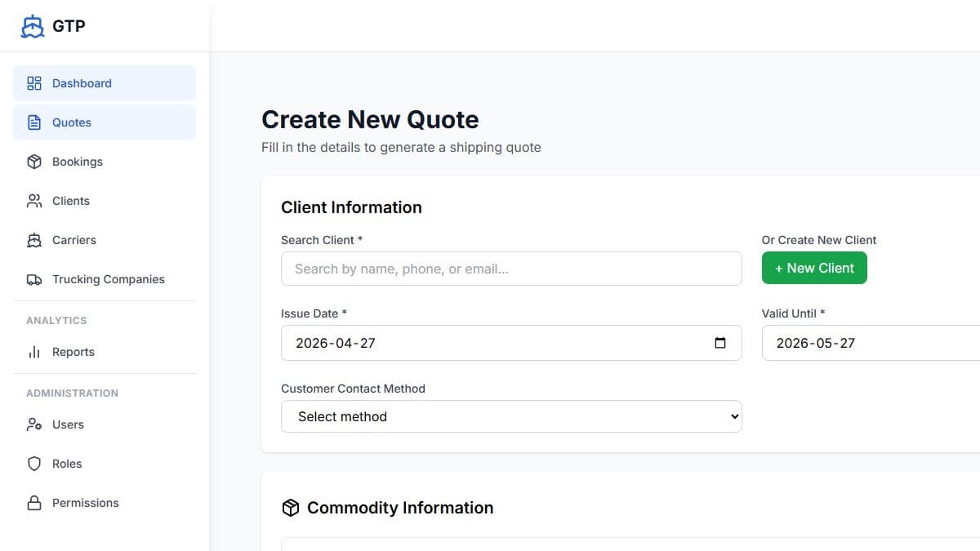Open the Permissions page
980x551 pixels.
tap(105, 503)
